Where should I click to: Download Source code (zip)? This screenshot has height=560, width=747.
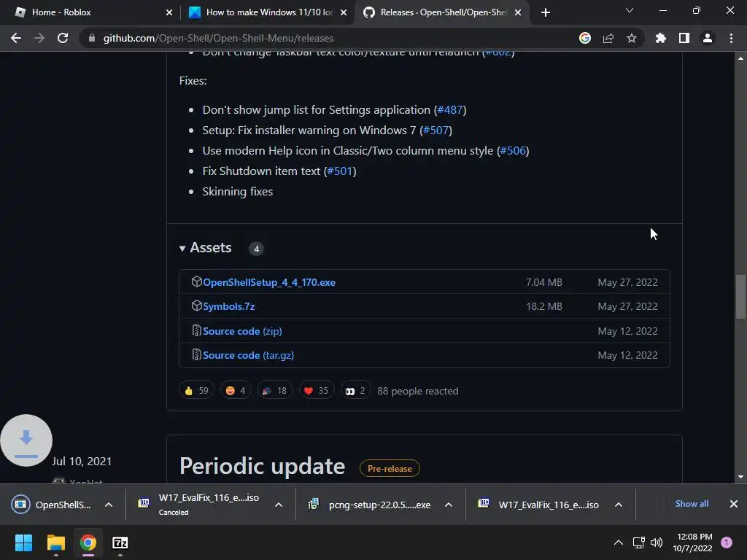242,332
